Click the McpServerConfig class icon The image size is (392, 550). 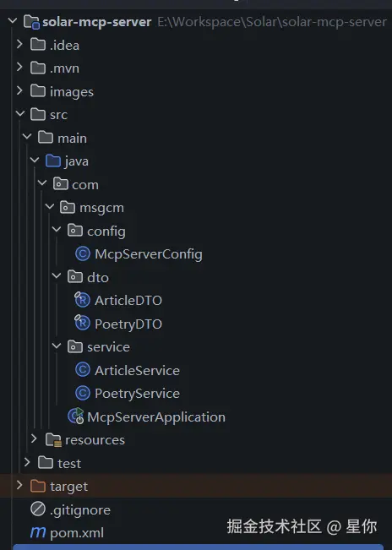pos(83,253)
